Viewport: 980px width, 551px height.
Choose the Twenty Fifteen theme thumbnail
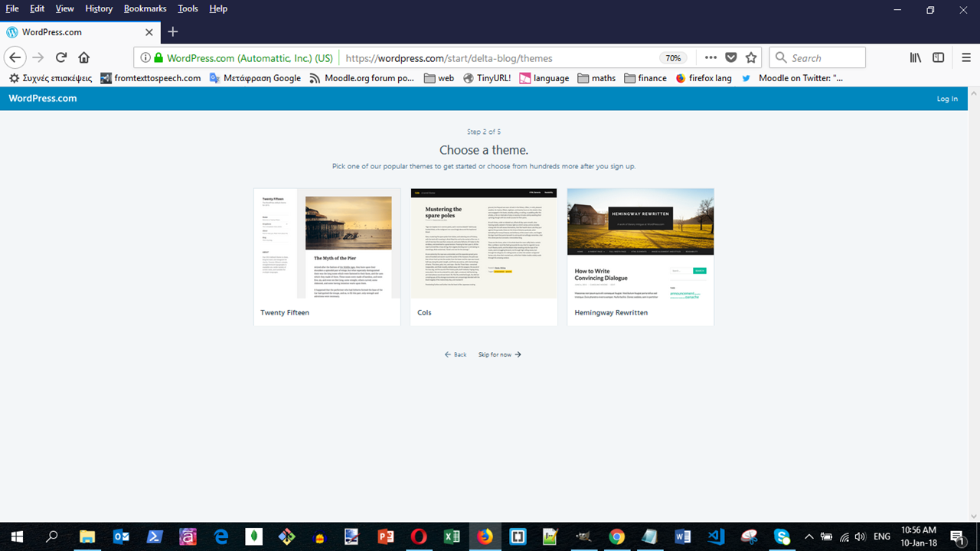[x=327, y=243]
